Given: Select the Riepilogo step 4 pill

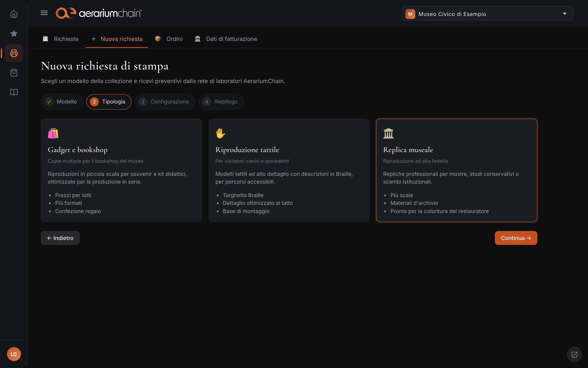Looking at the screenshot, I should point(221,102).
